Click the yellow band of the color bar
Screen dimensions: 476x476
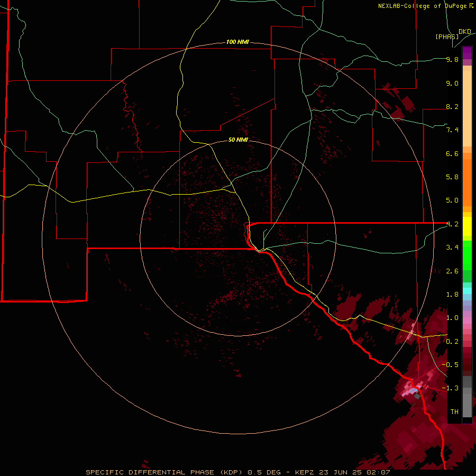coord(467,226)
